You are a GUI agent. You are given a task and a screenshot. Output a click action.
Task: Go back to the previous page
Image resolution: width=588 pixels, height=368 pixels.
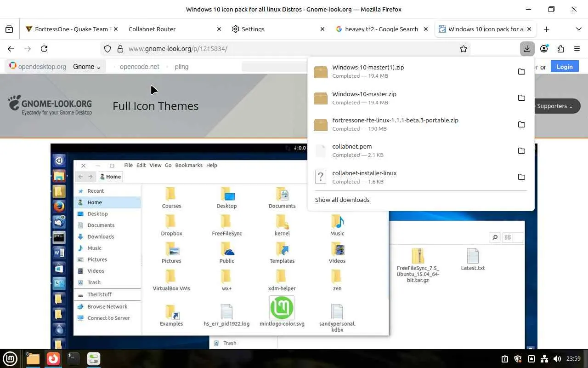(11, 49)
